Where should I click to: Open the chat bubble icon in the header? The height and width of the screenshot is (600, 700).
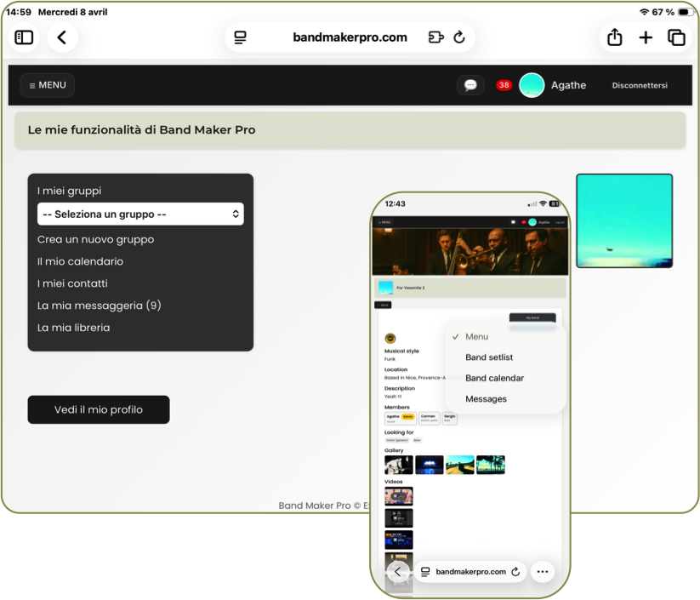tap(470, 85)
